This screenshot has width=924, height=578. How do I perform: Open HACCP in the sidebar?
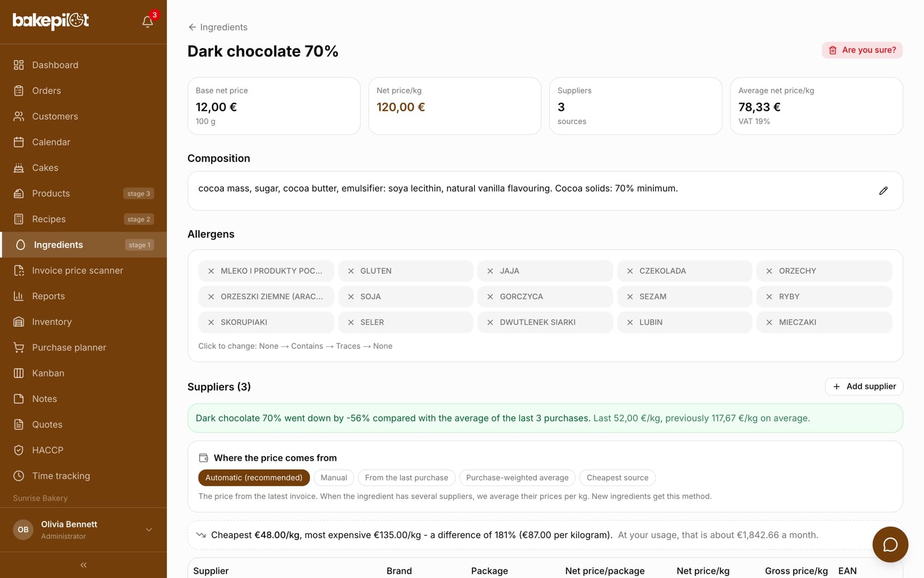click(x=83, y=450)
